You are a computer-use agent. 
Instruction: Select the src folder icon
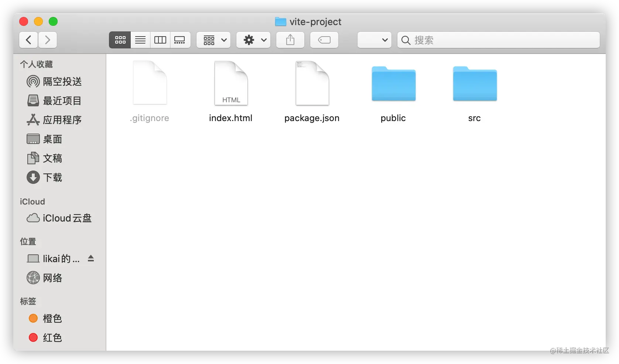pyautogui.click(x=475, y=84)
